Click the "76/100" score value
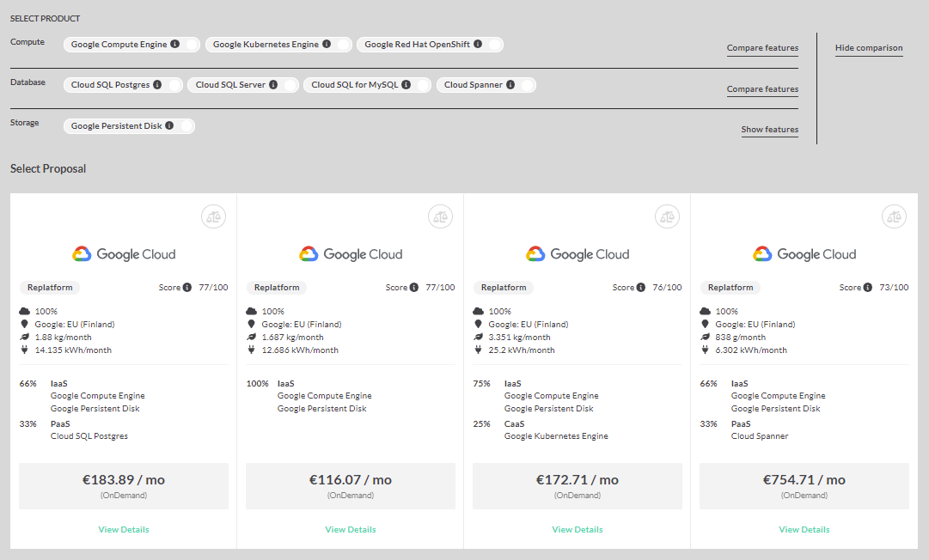This screenshot has height=560, width=929. [x=667, y=288]
